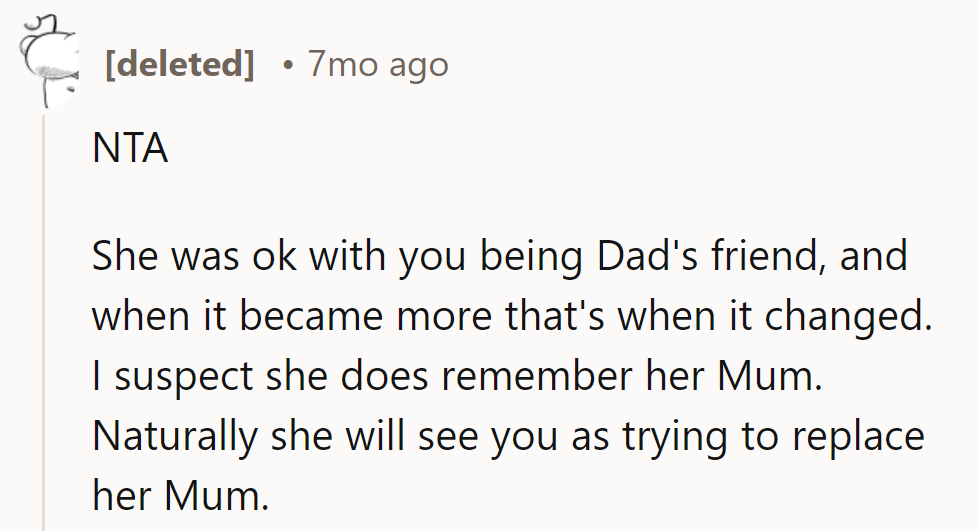Click the "NTA" verdict text
Screen dimensions: 978x531
click(129, 149)
